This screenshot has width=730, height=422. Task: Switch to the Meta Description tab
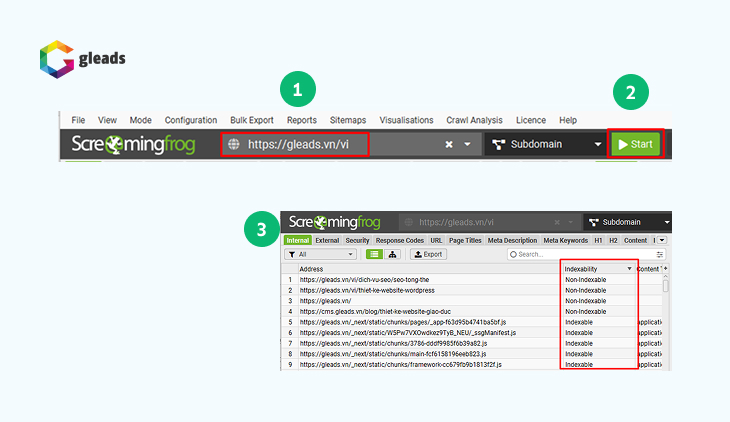coord(513,240)
